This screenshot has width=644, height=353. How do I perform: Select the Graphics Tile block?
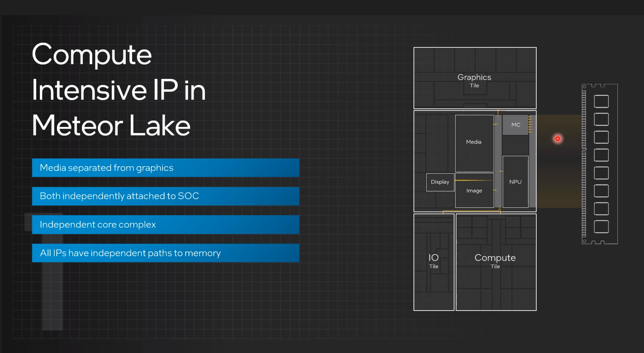(475, 78)
